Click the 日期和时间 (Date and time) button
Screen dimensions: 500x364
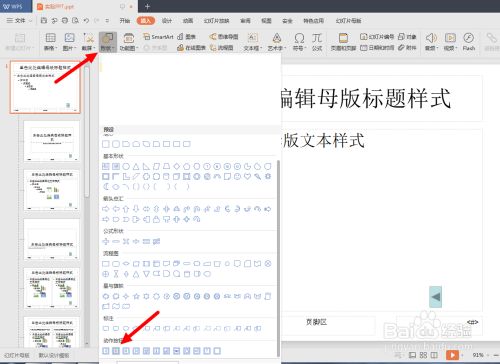[x=377, y=48]
